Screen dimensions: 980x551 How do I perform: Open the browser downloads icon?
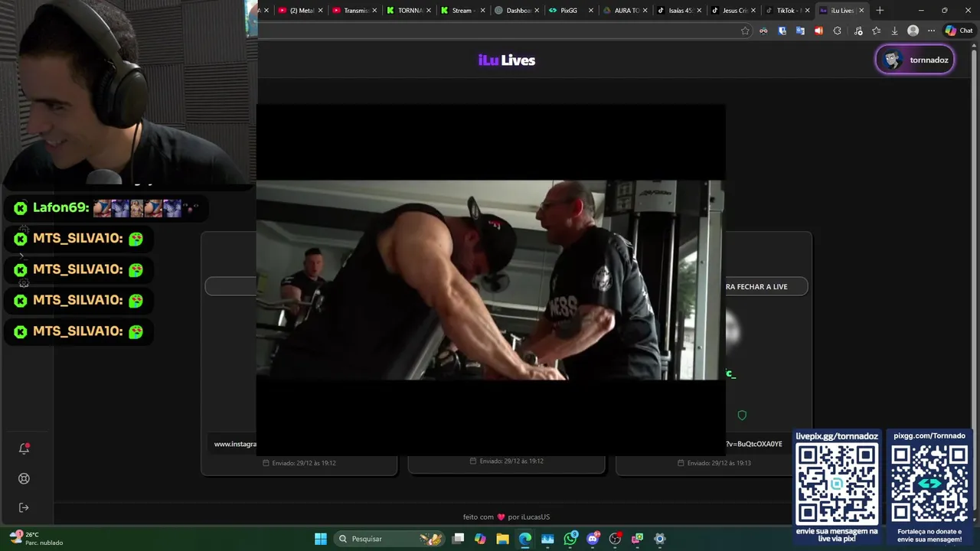[894, 31]
